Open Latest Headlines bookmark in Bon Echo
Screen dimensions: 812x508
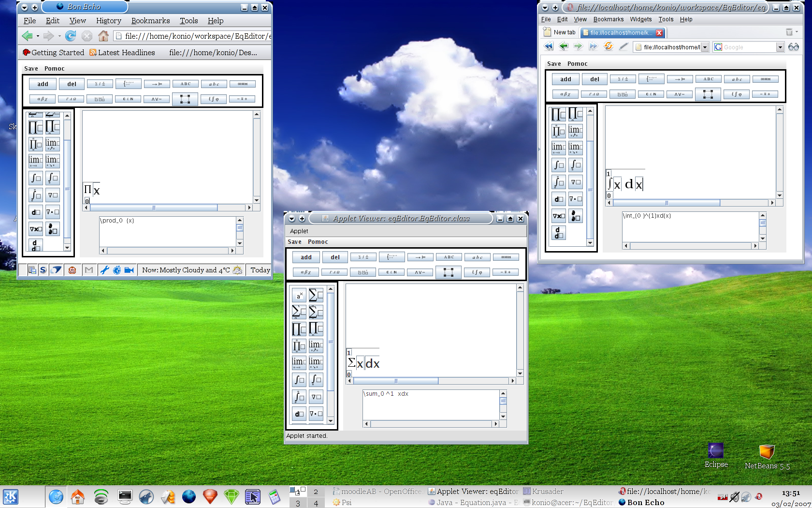122,53
